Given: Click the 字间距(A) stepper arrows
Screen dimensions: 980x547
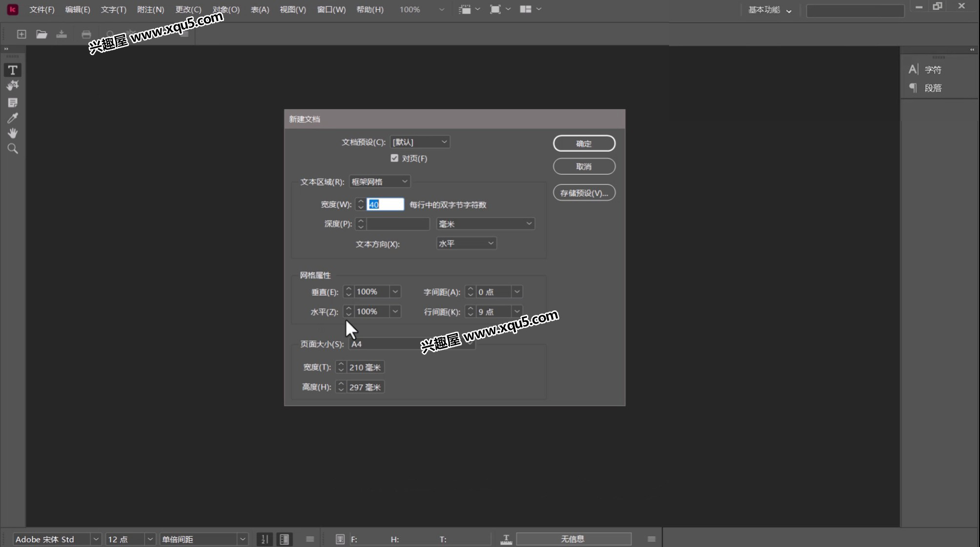Looking at the screenshot, I should 470,292.
